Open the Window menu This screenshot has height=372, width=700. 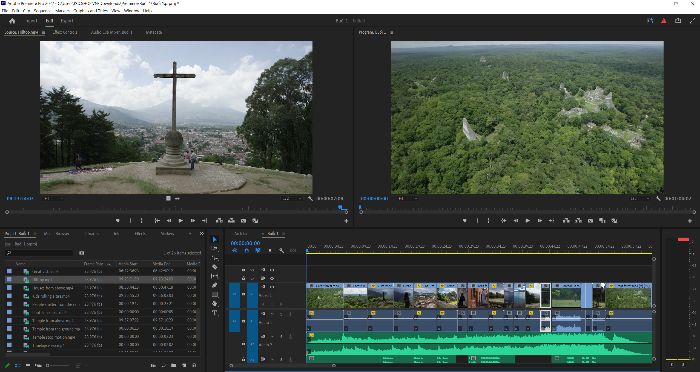coord(132,10)
